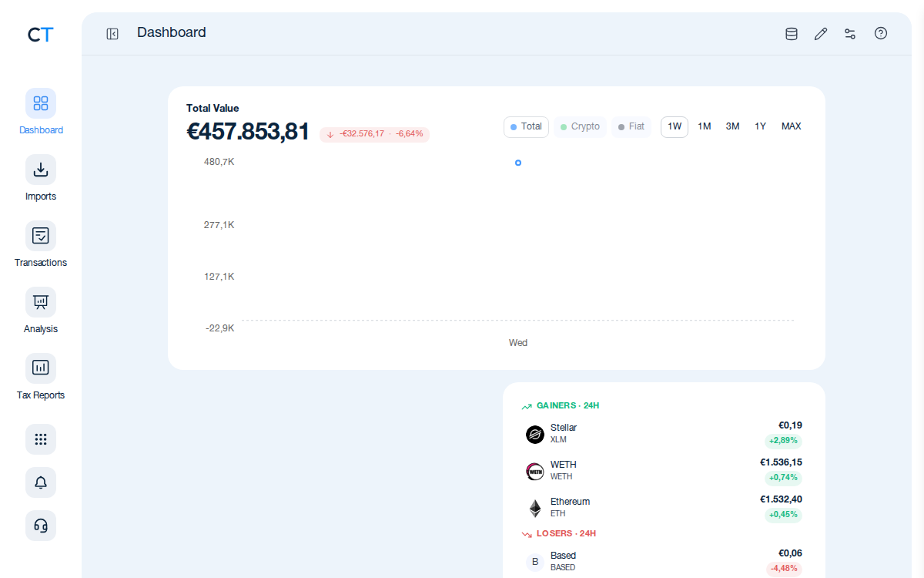Click the Dashboard page title
The height and width of the screenshot is (578, 924).
coord(172,32)
